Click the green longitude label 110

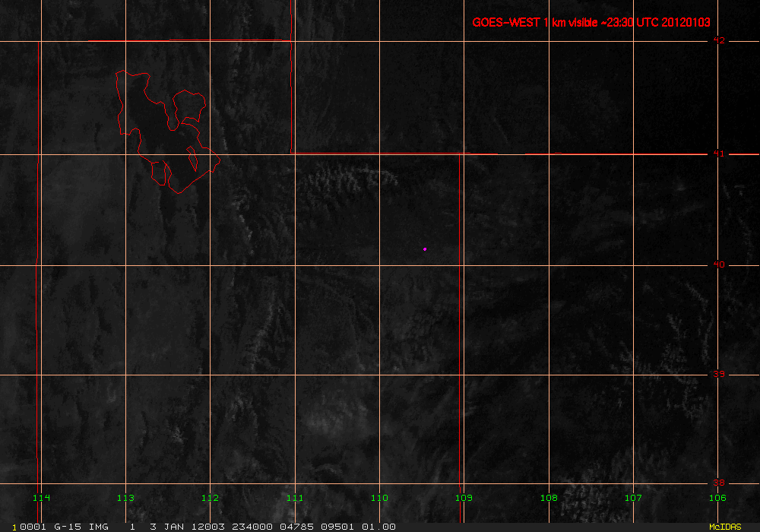point(379,498)
